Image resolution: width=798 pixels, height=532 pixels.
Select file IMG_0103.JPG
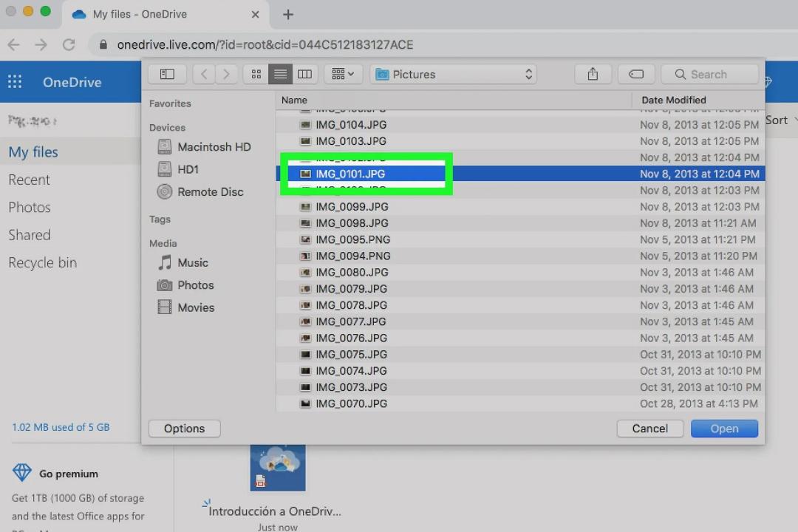pyautogui.click(x=520, y=141)
